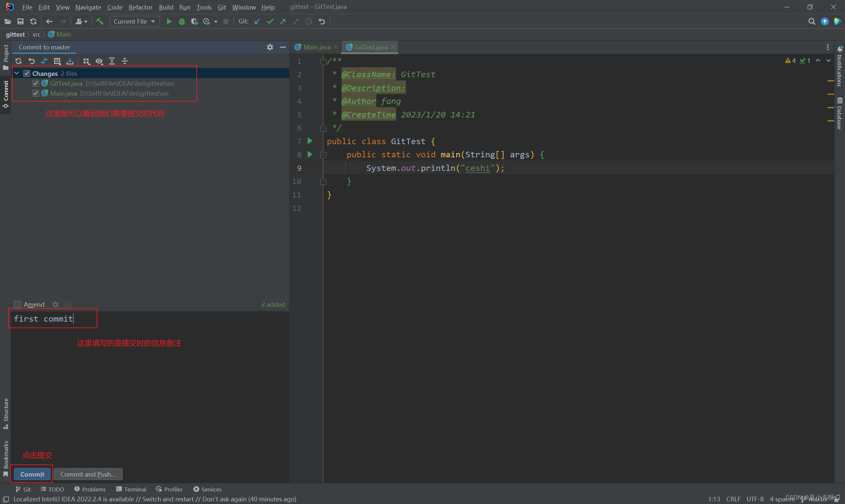Screen dimensions: 845x504
Task: Click the IDE update available icon
Action: (825, 21)
